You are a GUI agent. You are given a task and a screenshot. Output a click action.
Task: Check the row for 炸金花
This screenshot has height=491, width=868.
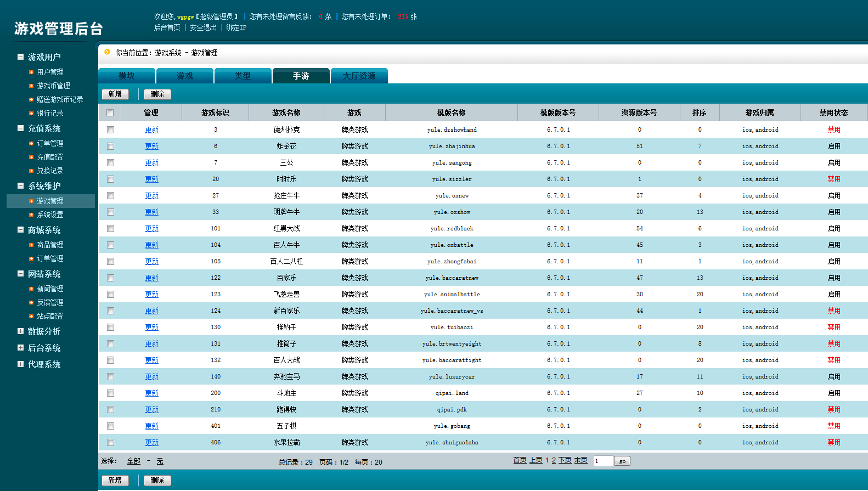pos(110,146)
